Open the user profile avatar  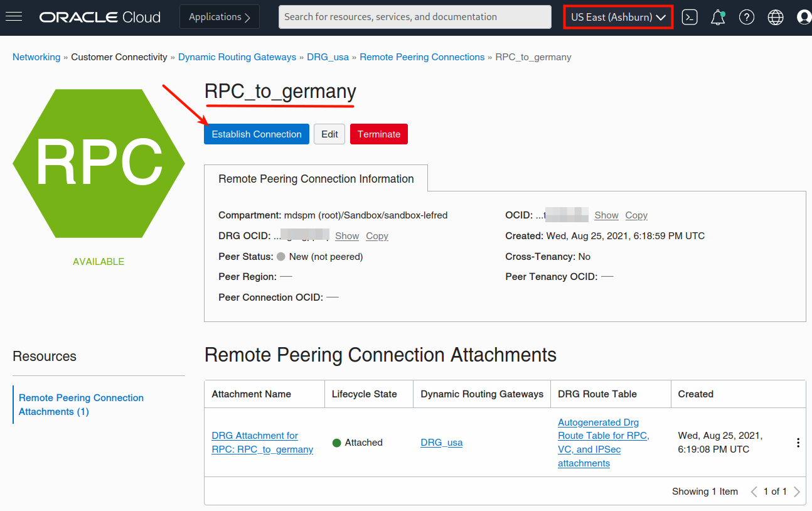(804, 18)
